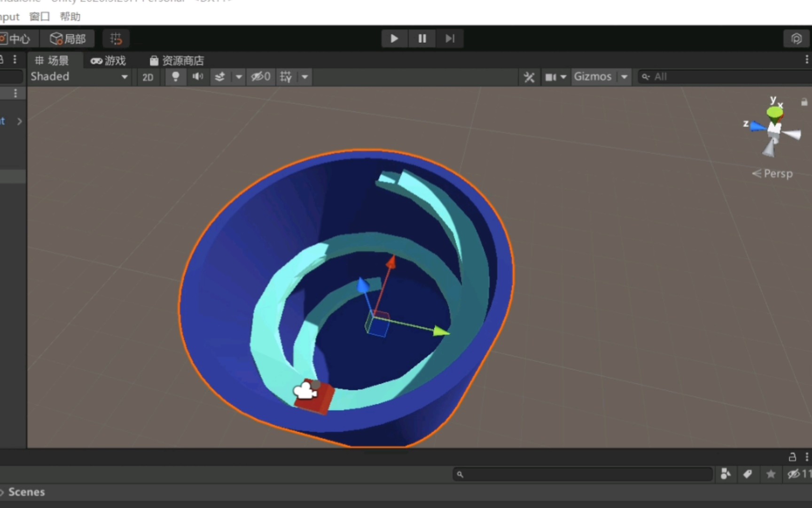Click the unlock padlock icon above the search bar
812x508 pixels.
pyautogui.click(x=793, y=457)
